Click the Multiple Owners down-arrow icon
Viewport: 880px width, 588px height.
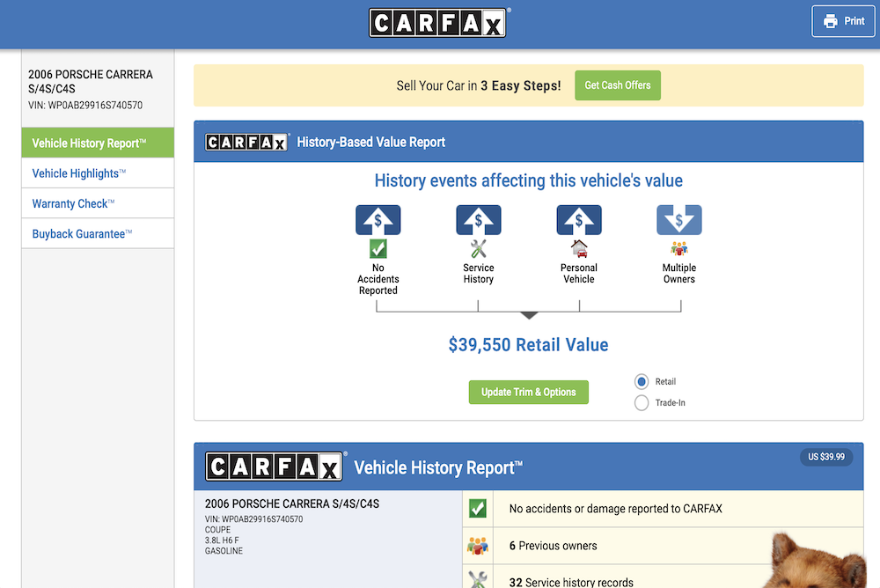click(x=678, y=220)
